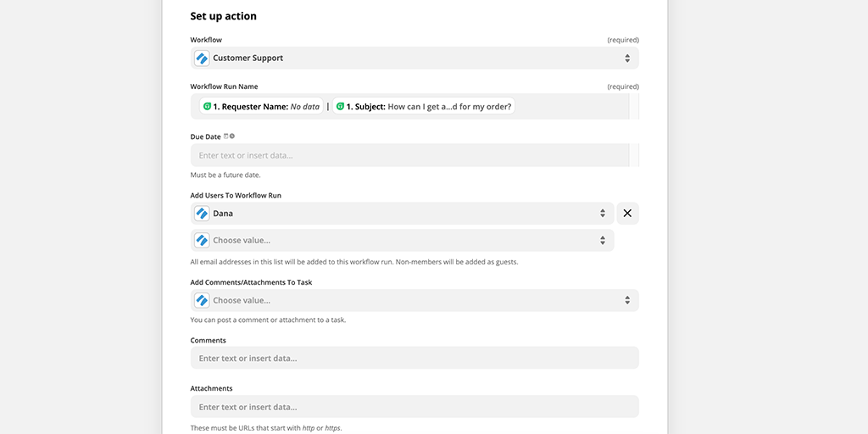
Task: Click the app icon in second user dropdown
Action: tap(202, 240)
